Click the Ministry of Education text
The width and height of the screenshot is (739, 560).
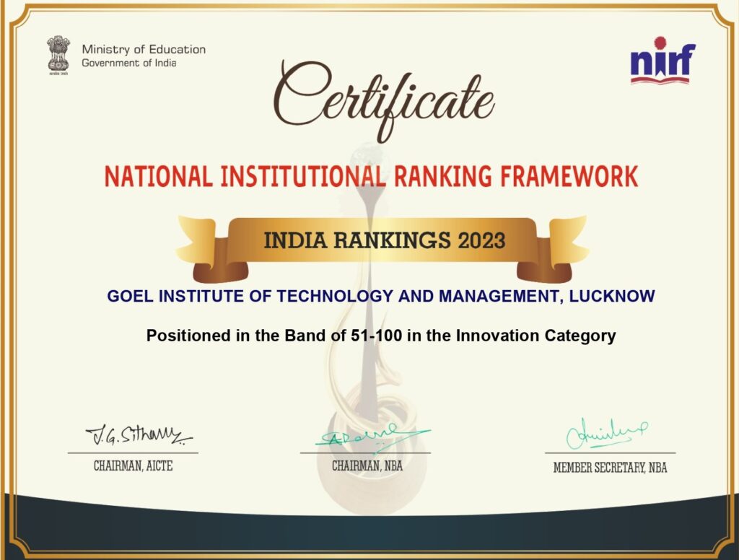(x=144, y=49)
